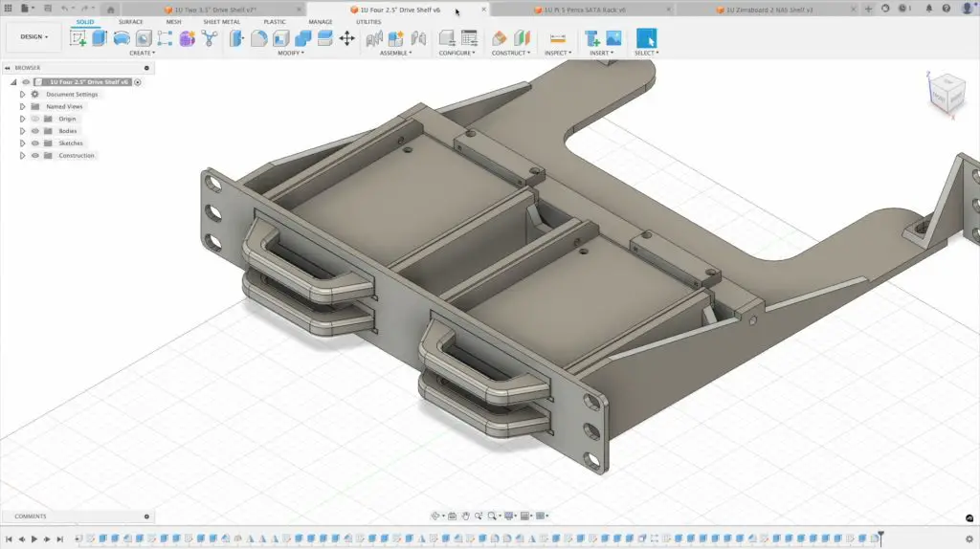The width and height of the screenshot is (980, 549).
Task: Expand the Construction folder in the browser
Action: point(22,156)
